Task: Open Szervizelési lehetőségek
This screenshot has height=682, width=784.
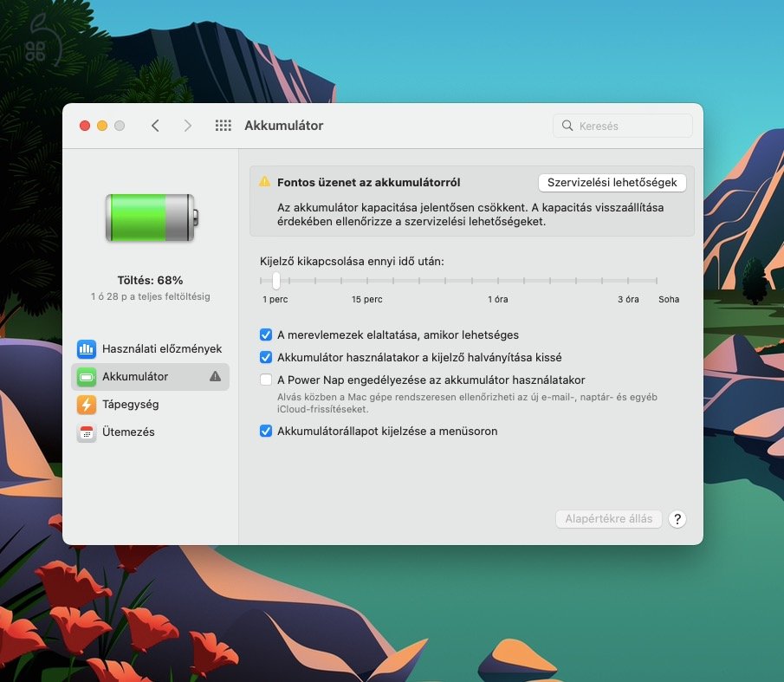Action: (612, 182)
